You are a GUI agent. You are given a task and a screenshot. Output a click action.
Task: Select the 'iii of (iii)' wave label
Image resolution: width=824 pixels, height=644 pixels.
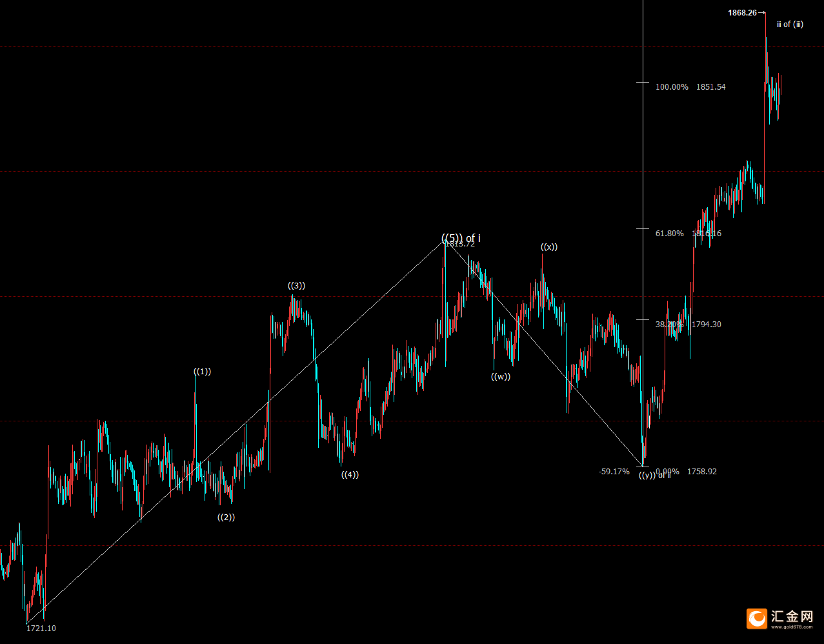click(x=790, y=25)
